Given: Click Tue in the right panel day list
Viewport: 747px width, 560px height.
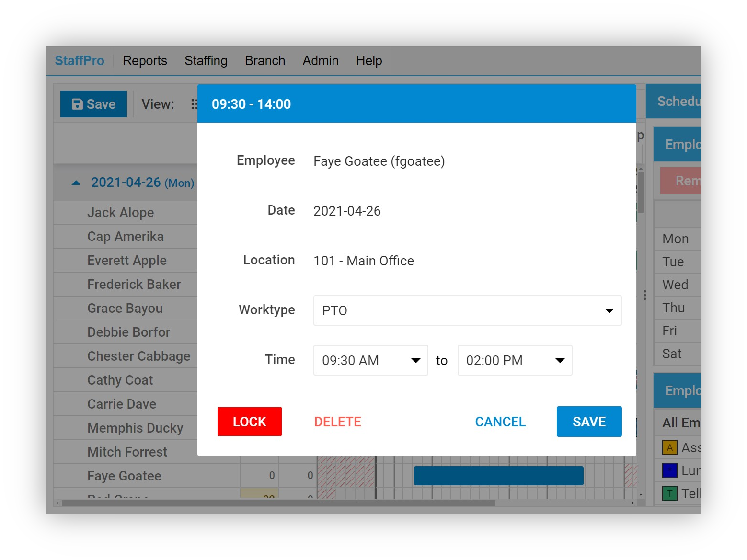Looking at the screenshot, I should click(x=677, y=262).
